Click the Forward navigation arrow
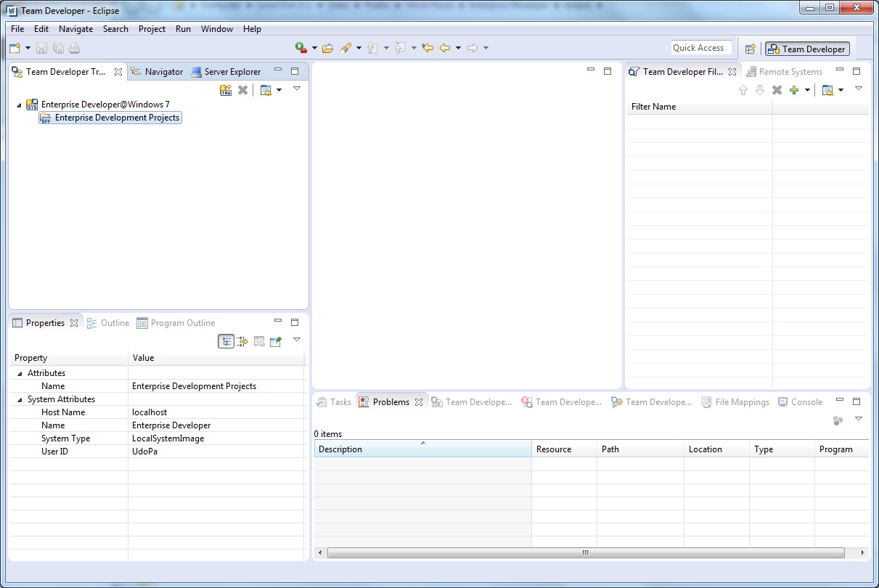 pos(473,48)
